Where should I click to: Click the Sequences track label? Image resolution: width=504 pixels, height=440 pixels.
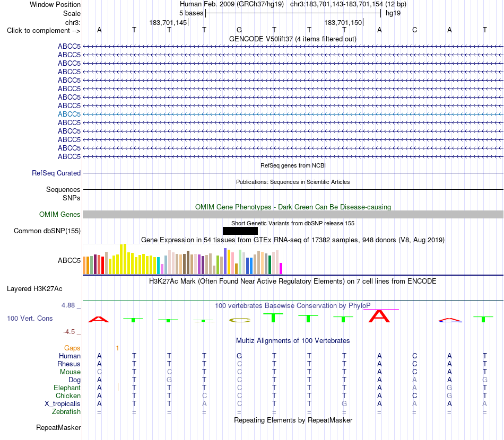tap(63, 189)
